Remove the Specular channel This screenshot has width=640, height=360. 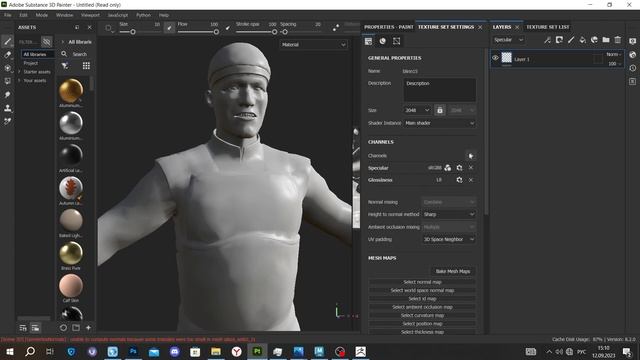[471, 168]
